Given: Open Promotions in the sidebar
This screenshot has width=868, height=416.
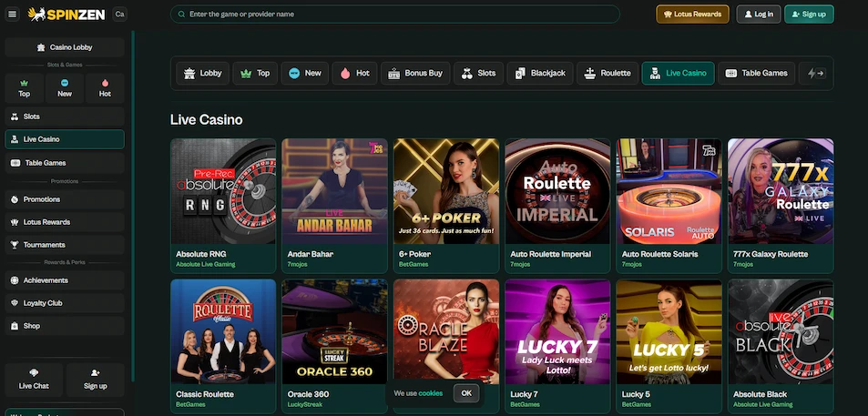Looking at the screenshot, I should coord(65,199).
